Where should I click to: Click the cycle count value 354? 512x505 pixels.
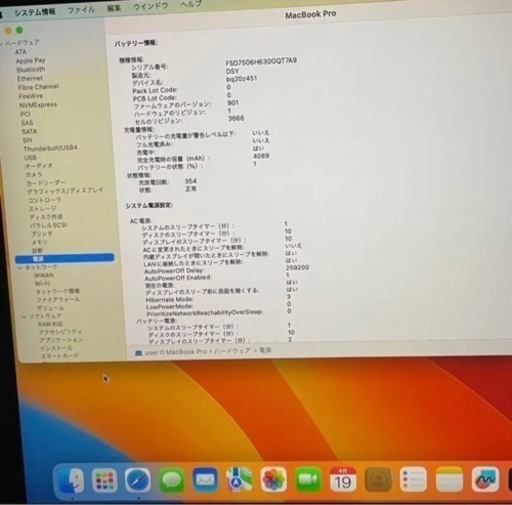pos(191,181)
